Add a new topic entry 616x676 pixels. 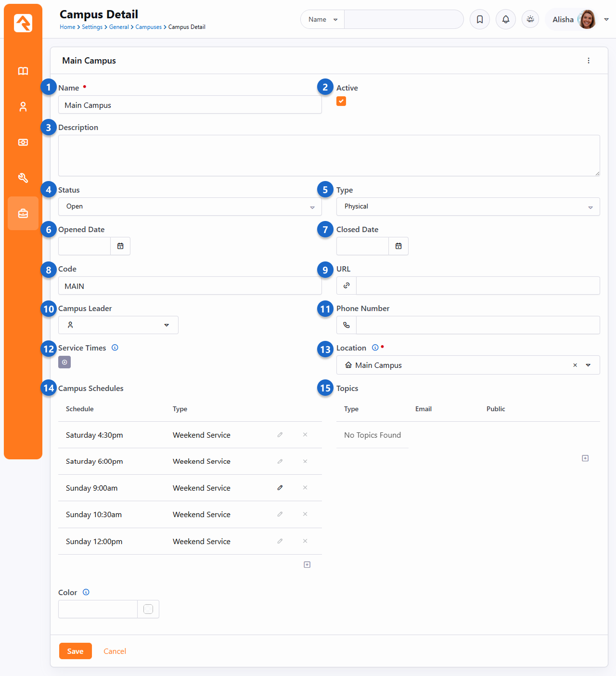(585, 458)
